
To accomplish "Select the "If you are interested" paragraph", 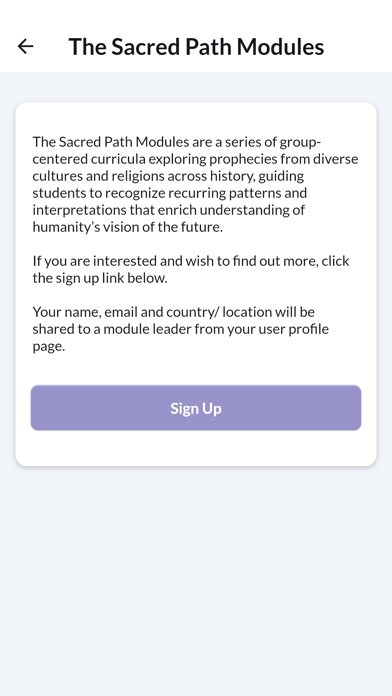I will click(x=191, y=269).
